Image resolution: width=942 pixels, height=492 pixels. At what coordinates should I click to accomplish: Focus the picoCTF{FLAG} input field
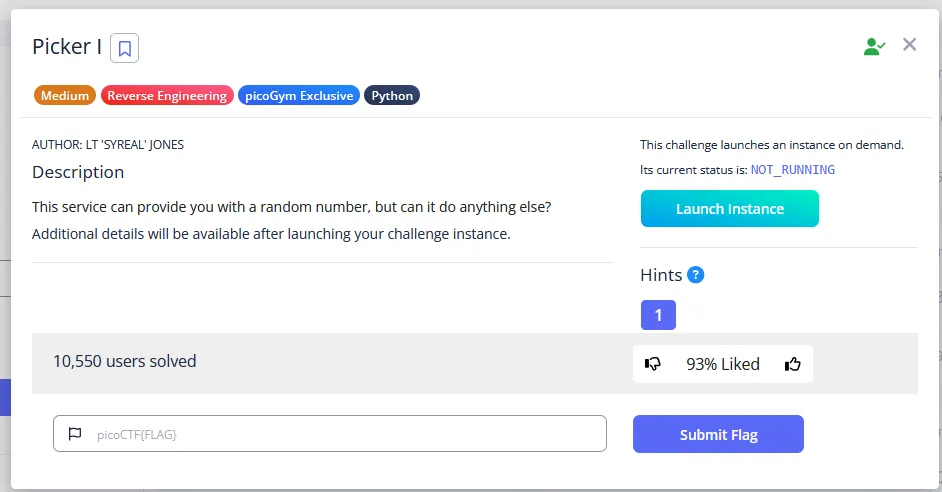click(340, 434)
